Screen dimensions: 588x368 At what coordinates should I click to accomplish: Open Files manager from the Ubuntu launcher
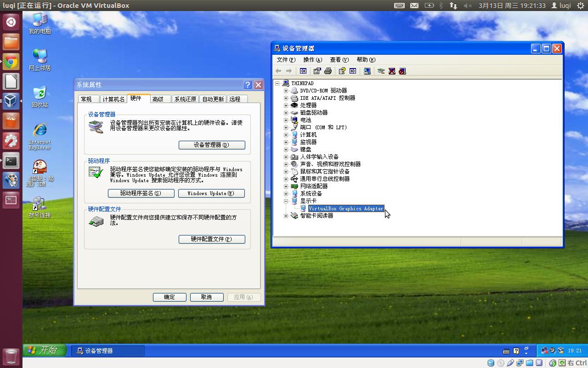(11, 42)
